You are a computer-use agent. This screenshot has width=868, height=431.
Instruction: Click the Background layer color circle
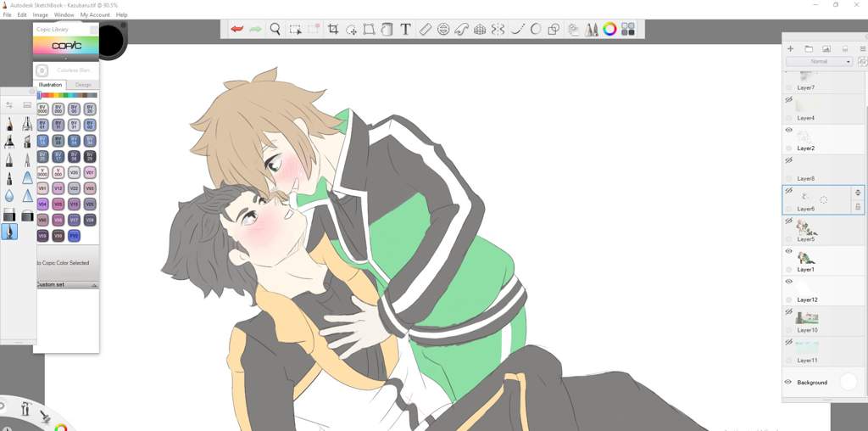point(848,381)
